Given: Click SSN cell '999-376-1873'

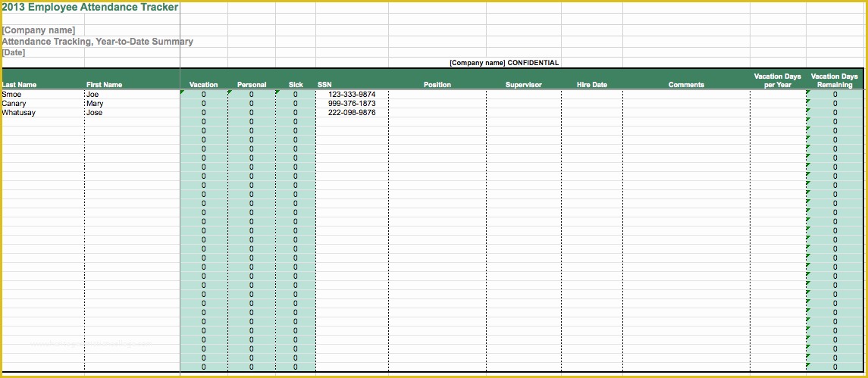Looking at the screenshot, I should [x=352, y=104].
